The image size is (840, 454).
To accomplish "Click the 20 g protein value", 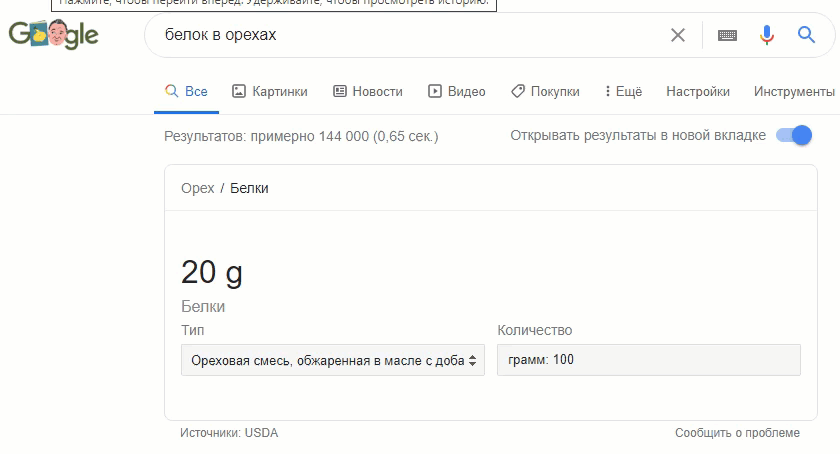I will 212,273.
